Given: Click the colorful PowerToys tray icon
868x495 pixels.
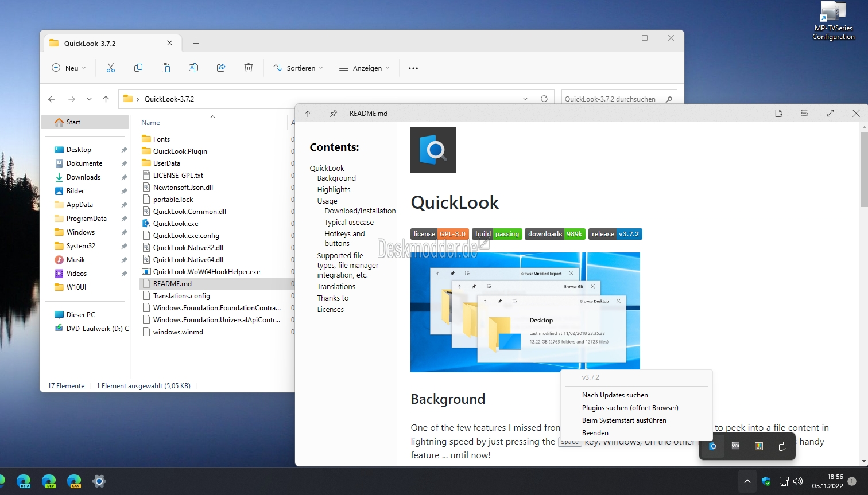Looking at the screenshot, I should pyautogui.click(x=758, y=446).
